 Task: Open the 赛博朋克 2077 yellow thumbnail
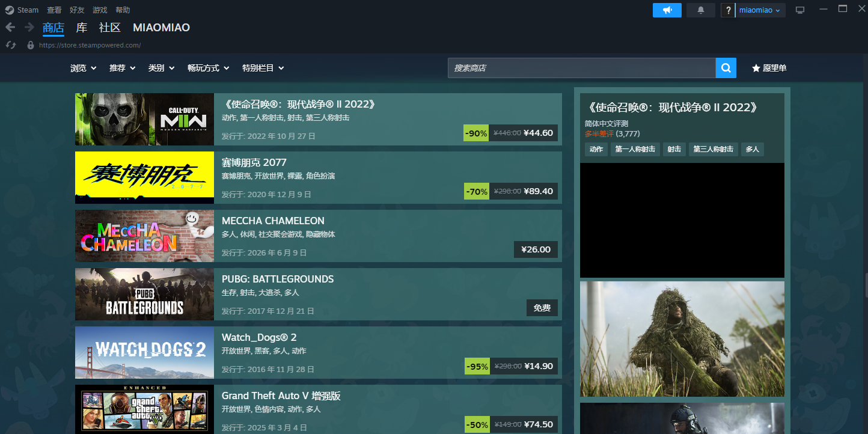[144, 177]
